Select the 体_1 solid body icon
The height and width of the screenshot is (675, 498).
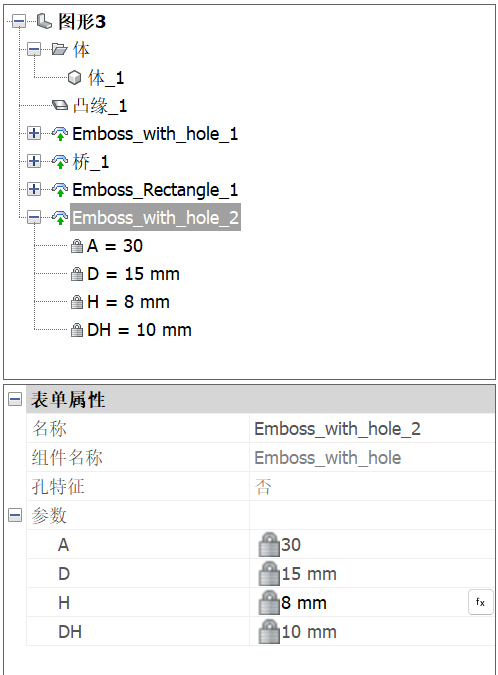[74, 77]
